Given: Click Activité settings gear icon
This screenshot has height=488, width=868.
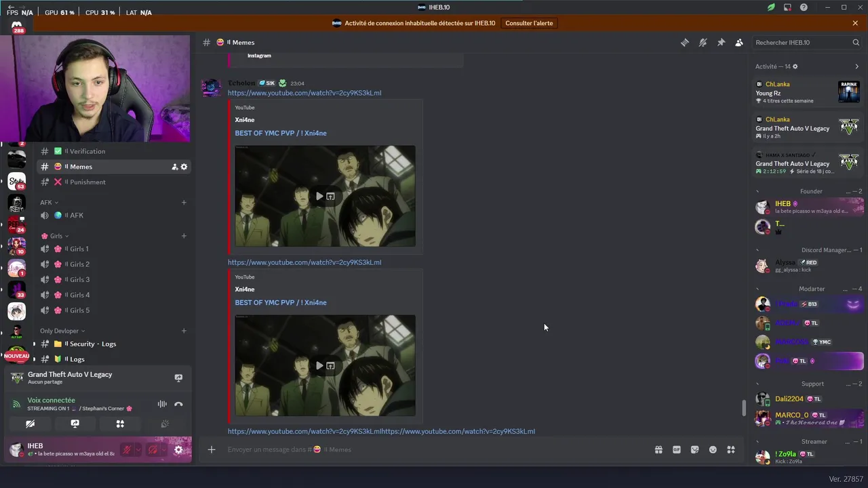Looking at the screenshot, I should point(795,66).
